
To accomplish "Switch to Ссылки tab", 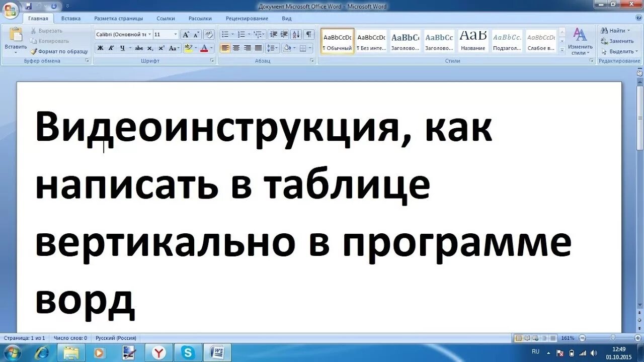I will click(x=166, y=19).
